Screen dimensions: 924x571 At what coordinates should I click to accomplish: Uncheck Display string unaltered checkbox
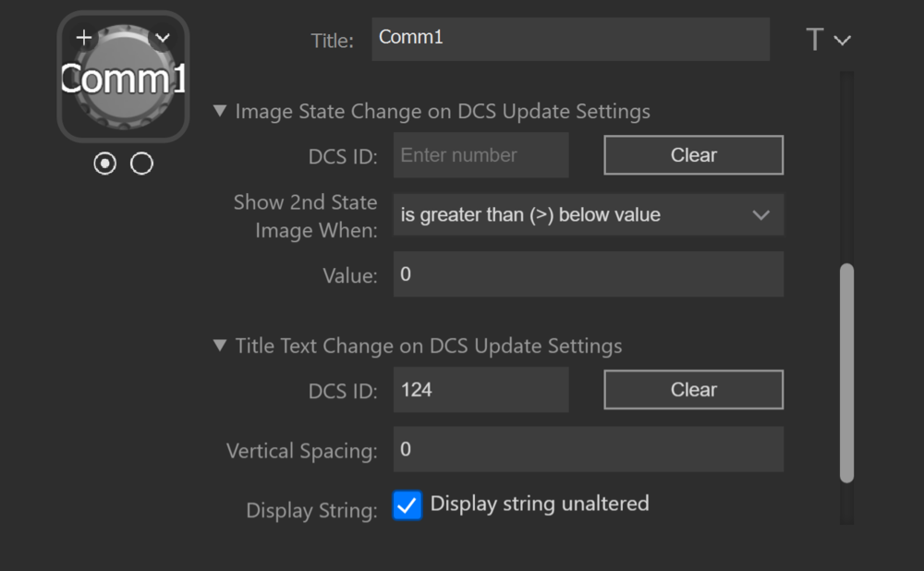[407, 504]
